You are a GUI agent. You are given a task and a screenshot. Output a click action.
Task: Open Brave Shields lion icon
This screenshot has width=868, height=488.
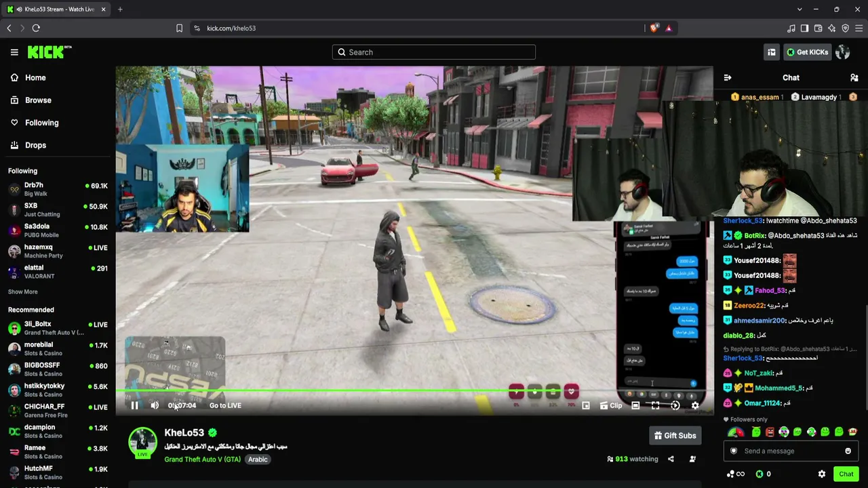[x=654, y=28]
